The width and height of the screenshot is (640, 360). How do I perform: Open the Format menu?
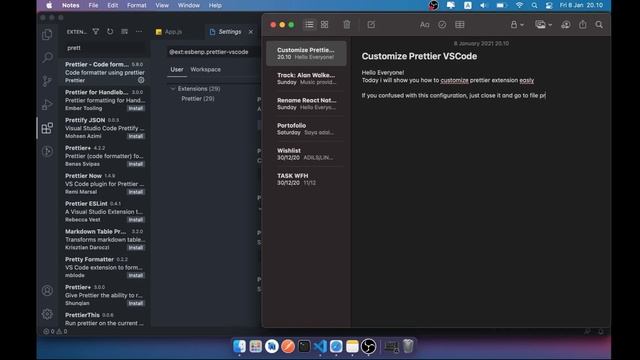tap(136, 5)
